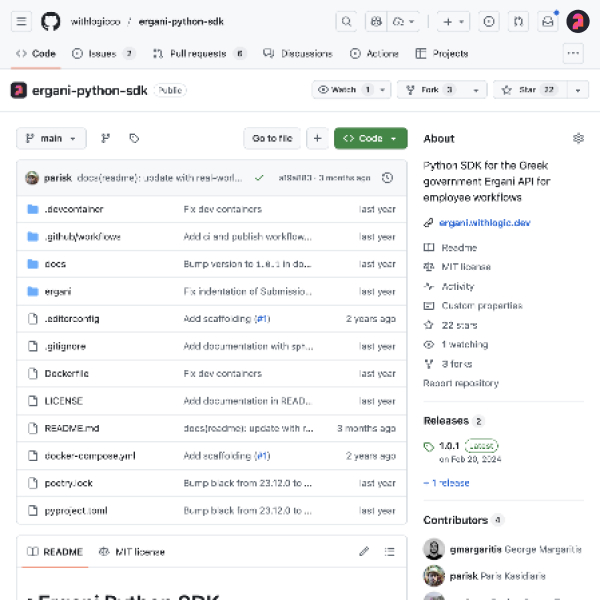Open the ergani.withlogic.dev link
Image resolution: width=600 pixels, height=600 pixels.
click(484, 223)
